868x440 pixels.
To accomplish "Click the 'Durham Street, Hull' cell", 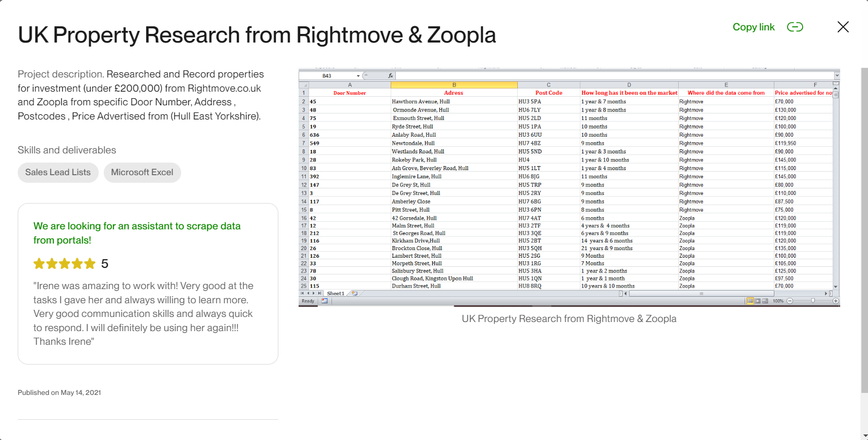I will (x=454, y=286).
